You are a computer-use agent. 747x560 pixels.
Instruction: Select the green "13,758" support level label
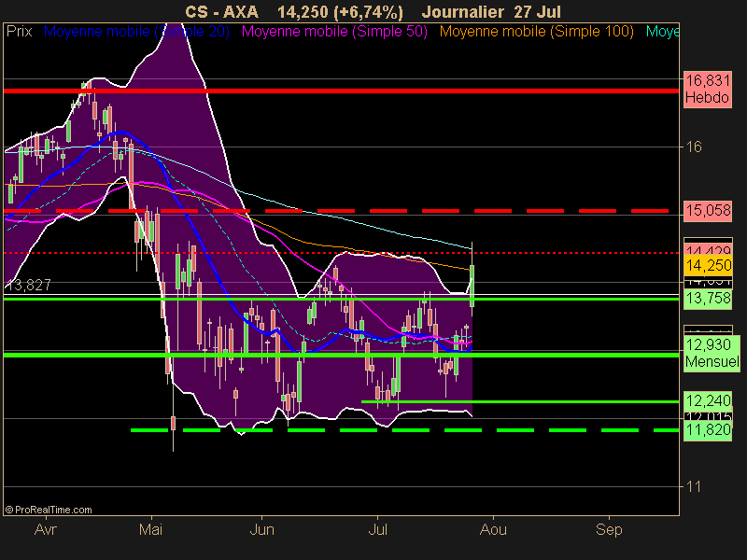708,299
